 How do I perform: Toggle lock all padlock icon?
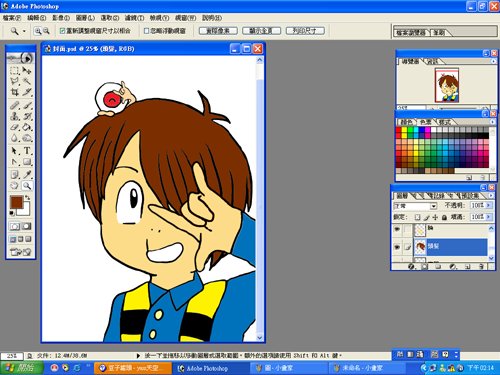click(x=444, y=217)
